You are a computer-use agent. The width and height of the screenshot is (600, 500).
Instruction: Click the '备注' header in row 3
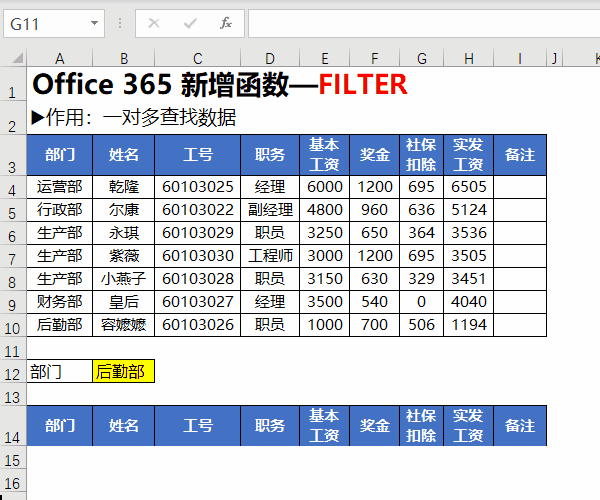[x=520, y=155]
